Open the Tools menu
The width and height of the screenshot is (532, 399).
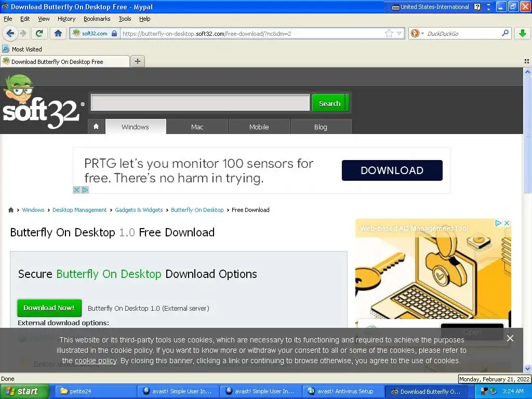tap(125, 19)
